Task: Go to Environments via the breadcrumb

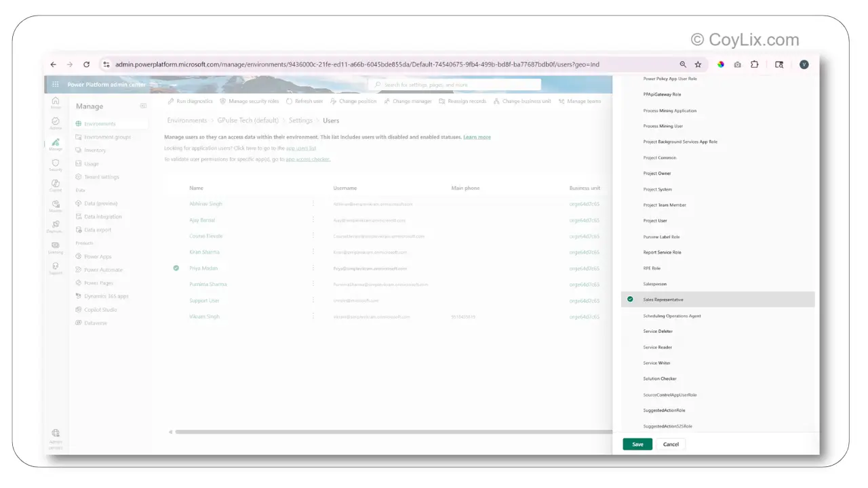Action: tap(188, 120)
